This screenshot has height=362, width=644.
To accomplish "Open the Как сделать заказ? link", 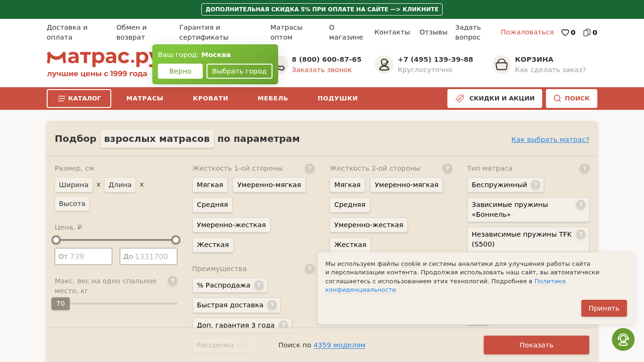I will click(550, 70).
